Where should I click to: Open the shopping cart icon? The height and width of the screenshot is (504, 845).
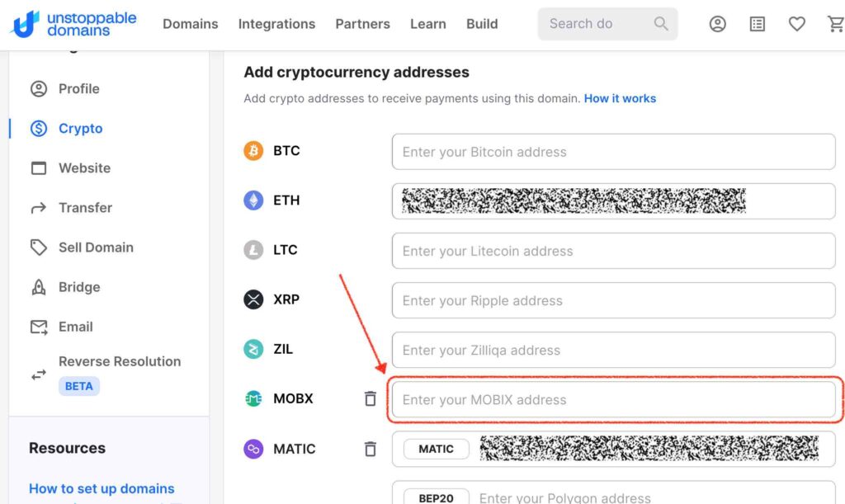point(836,24)
